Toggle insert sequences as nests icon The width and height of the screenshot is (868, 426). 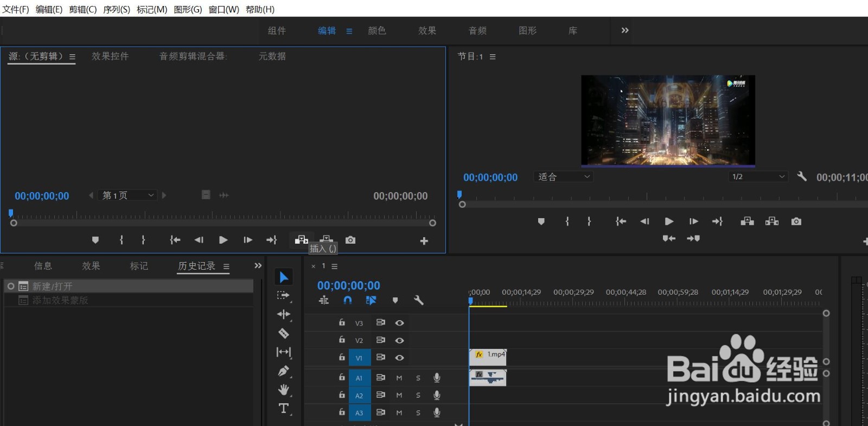point(324,300)
